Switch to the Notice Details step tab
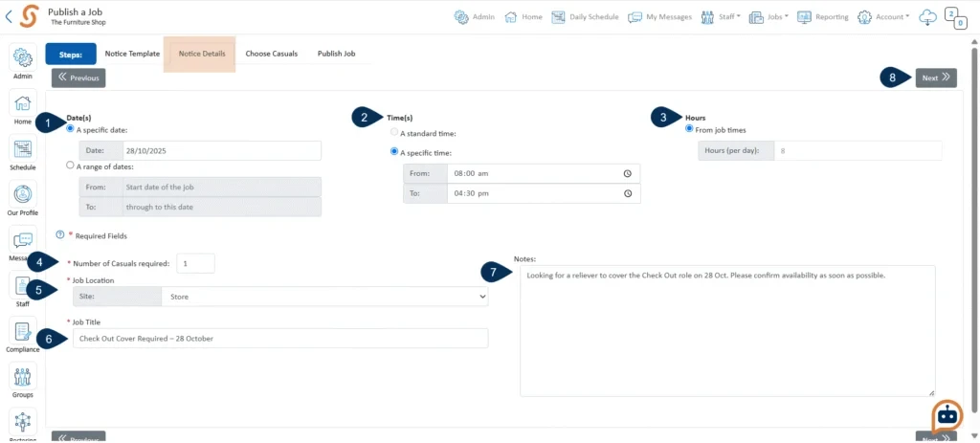The width and height of the screenshot is (980, 443). [x=202, y=54]
